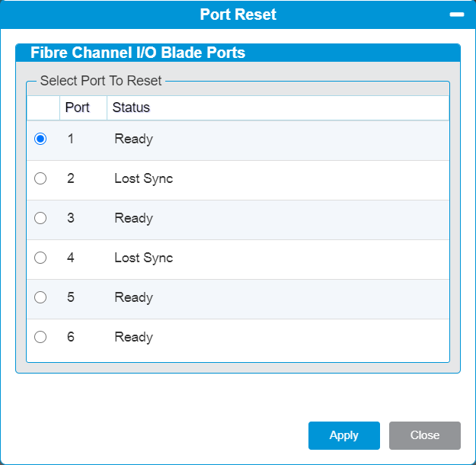
Task: Choose the port 6 radio option
Action: 40,337
